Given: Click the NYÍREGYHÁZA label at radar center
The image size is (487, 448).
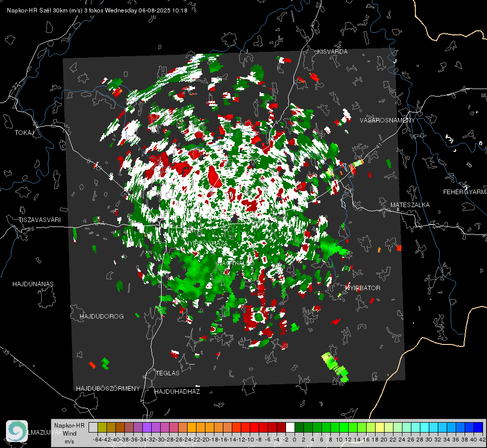Looking at the screenshot, I should point(206,243).
